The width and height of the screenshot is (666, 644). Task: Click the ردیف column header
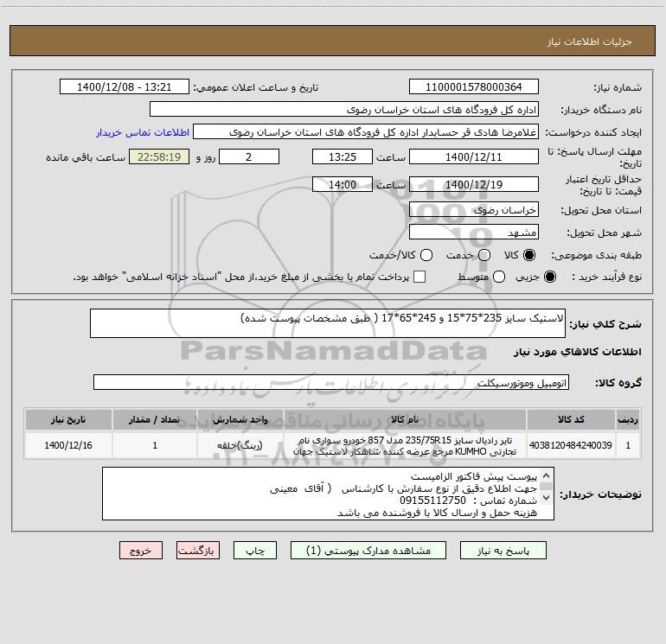click(628, 420)
